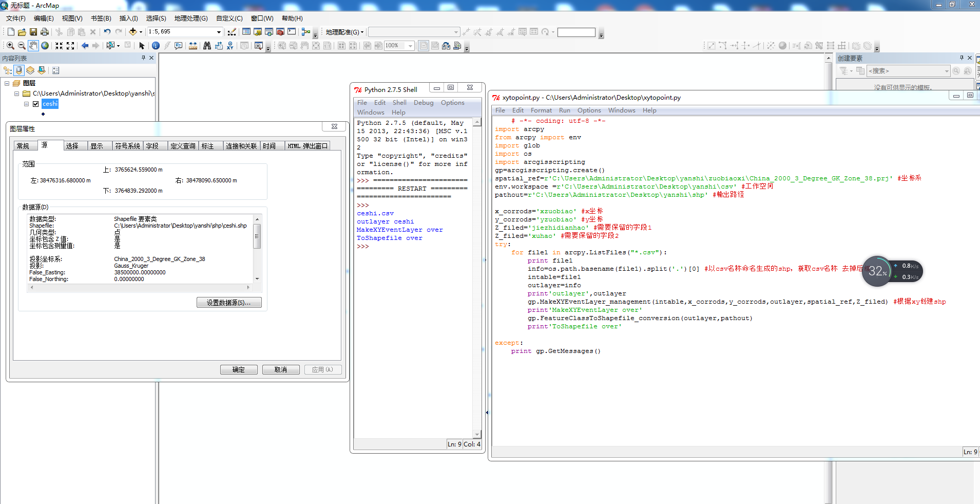Click the Add Data button
Image resolution: width=980 pixels, height=504 pixels.
tap(132, 32)
